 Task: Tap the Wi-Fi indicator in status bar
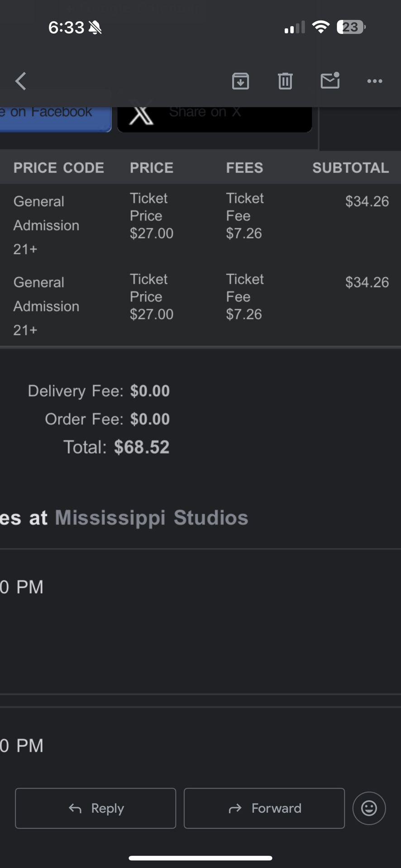(321, 27)
